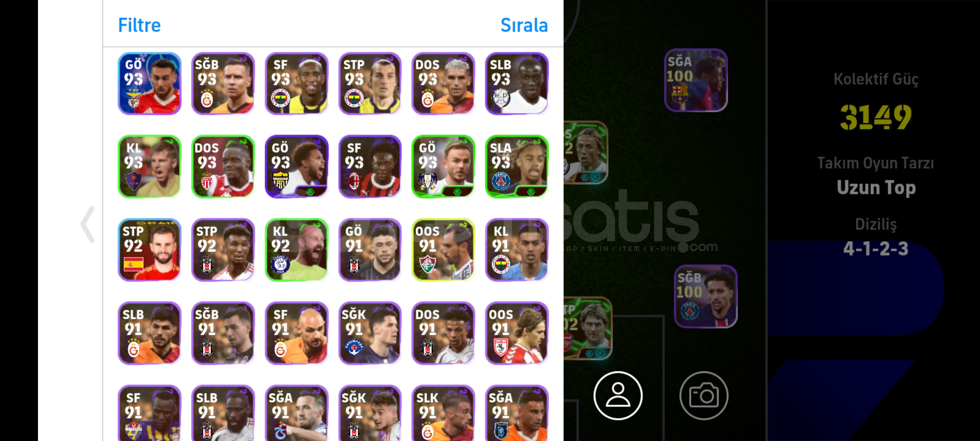The image size is (980, 441).
Task: Open the Filtre options
Action: tap(139, 25)
